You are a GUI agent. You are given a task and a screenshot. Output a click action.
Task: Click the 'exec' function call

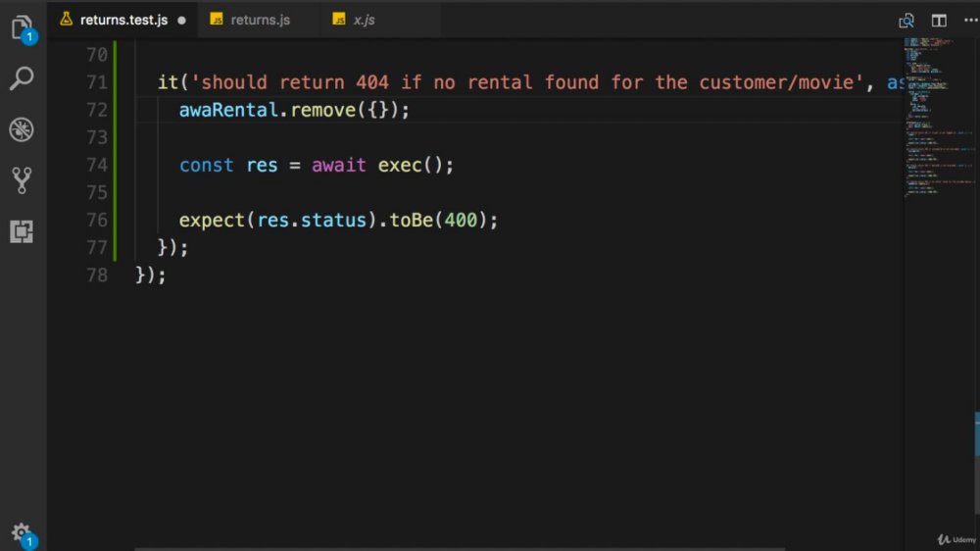[400, 165]
